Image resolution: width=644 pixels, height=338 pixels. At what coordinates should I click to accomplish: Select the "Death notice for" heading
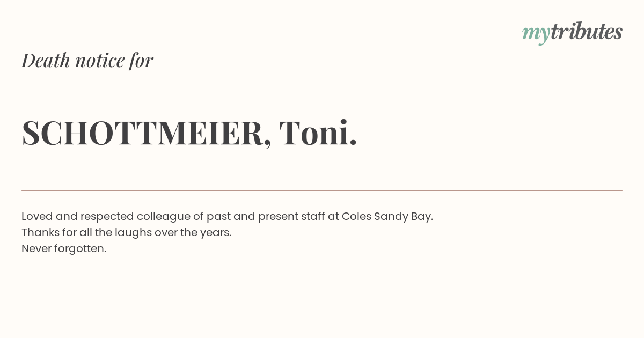87,60
